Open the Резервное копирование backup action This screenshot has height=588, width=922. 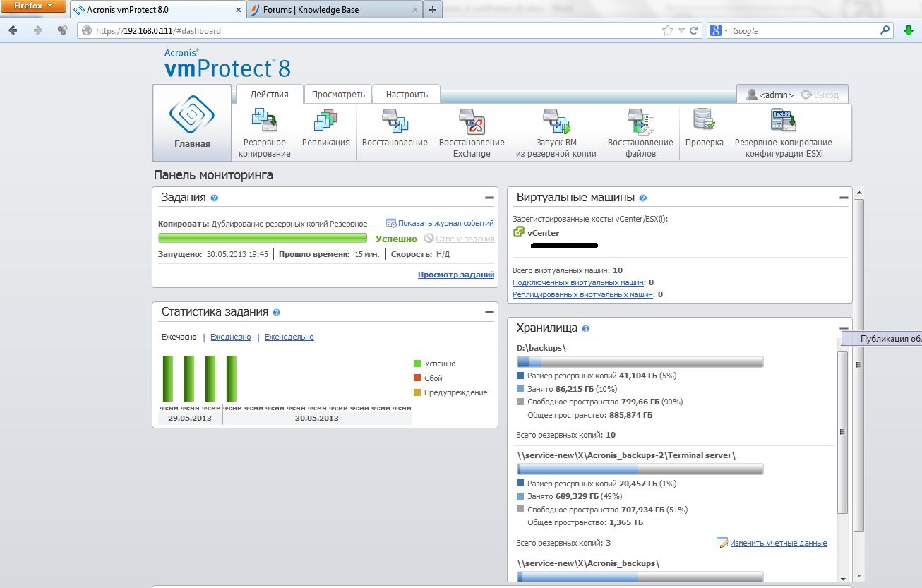coord(265,133)
